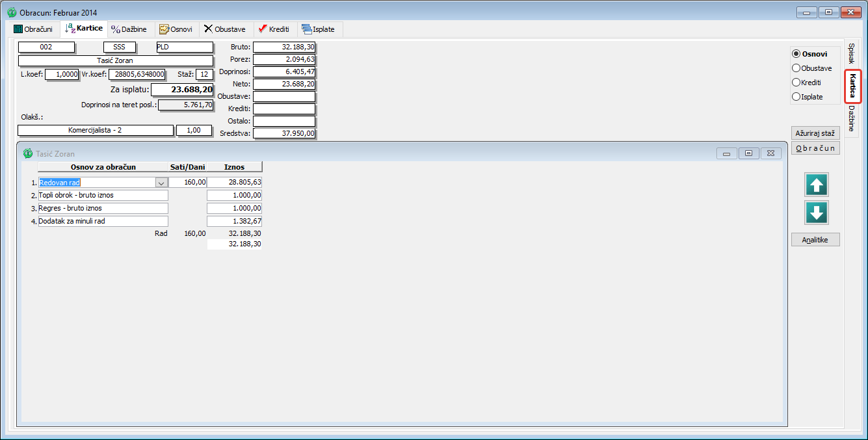
Task: Click the green up arrow button
Action: [x=817, y=185]
